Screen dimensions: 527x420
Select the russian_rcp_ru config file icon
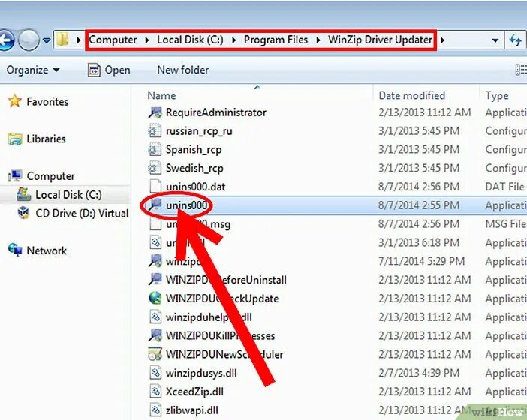point(155,131)
